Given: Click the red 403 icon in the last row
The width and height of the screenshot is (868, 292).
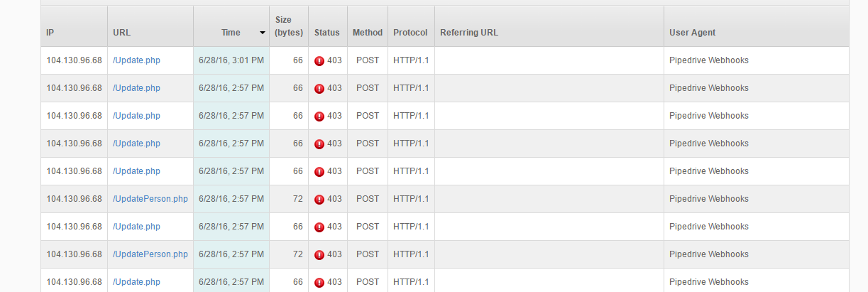Looking at the screenshot, I should (x=319, y=283).
